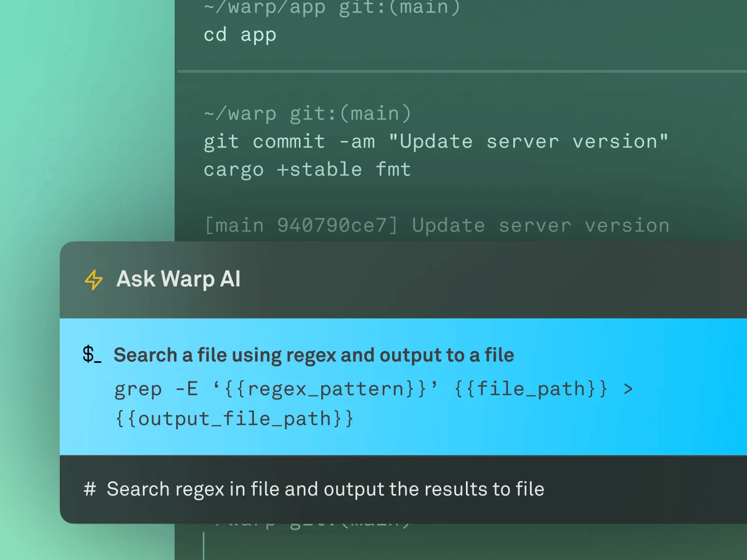Image resolution: width=747 pixels, height=560 pixels.
Task: Click the git:(main) branch indicator for ~/warp/app
Action: (399, 7)
